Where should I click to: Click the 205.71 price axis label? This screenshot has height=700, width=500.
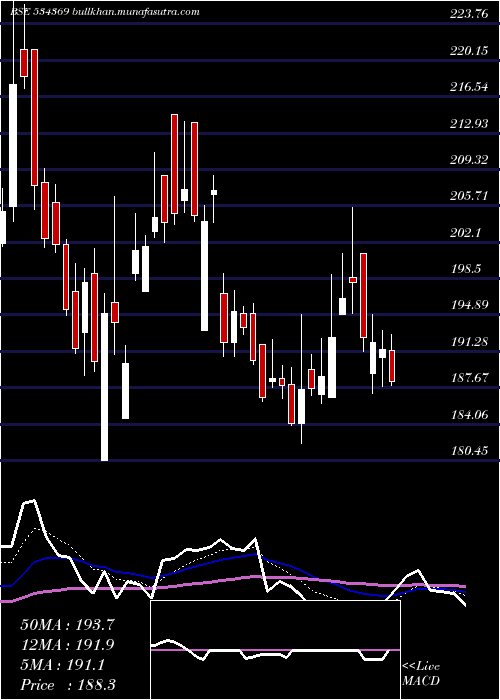(x=469, y=196)
